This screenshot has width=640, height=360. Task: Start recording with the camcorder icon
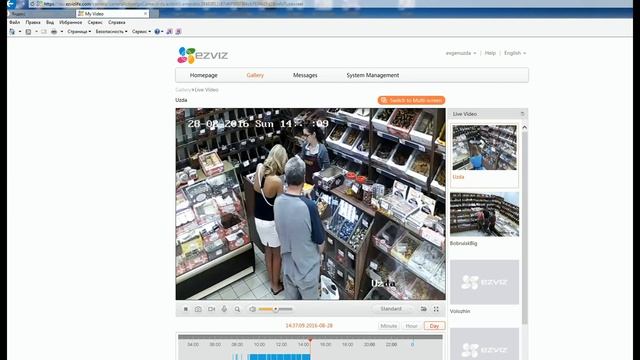pyautogui.click(x=211, y=309)
